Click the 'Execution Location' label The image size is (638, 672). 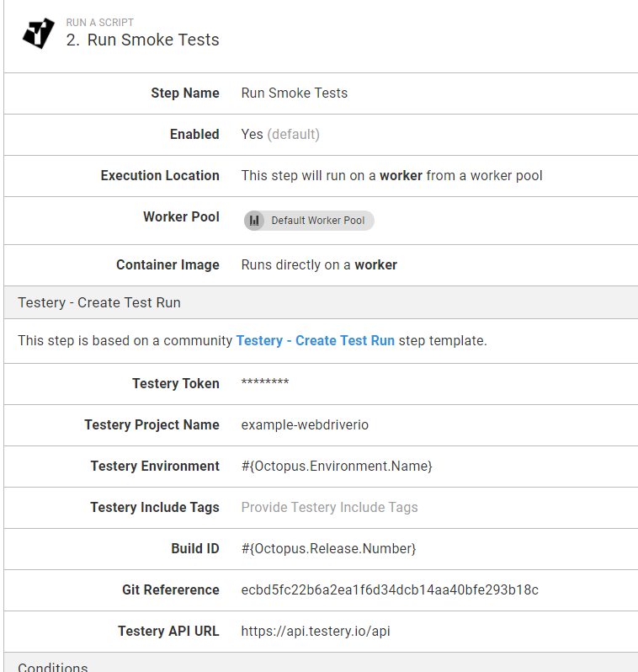[160, 176]
